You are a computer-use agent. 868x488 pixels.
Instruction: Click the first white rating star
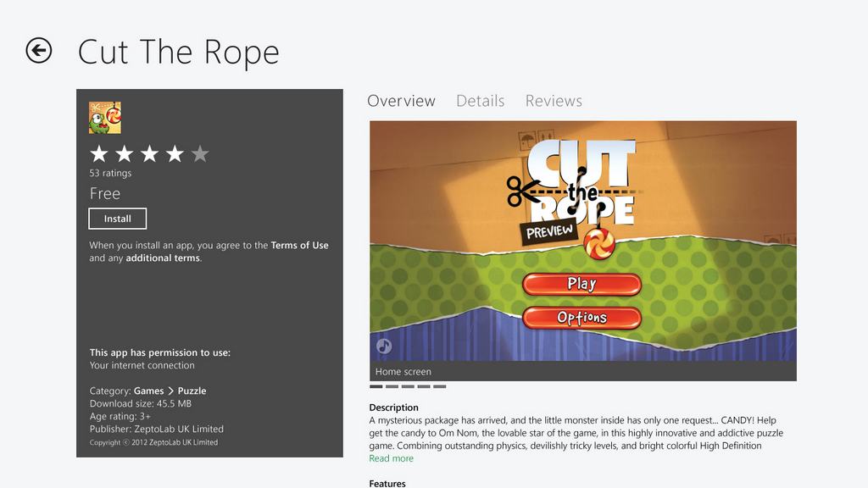[99, 153]
